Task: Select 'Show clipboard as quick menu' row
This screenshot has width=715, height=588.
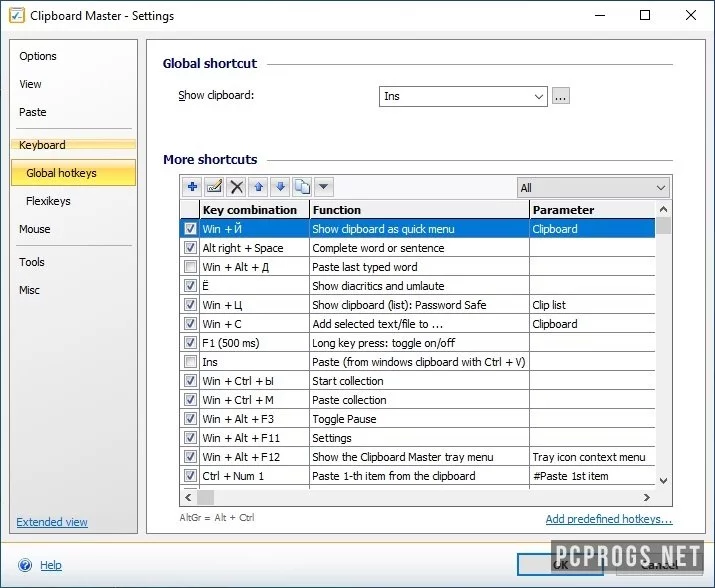Action: 418,229
